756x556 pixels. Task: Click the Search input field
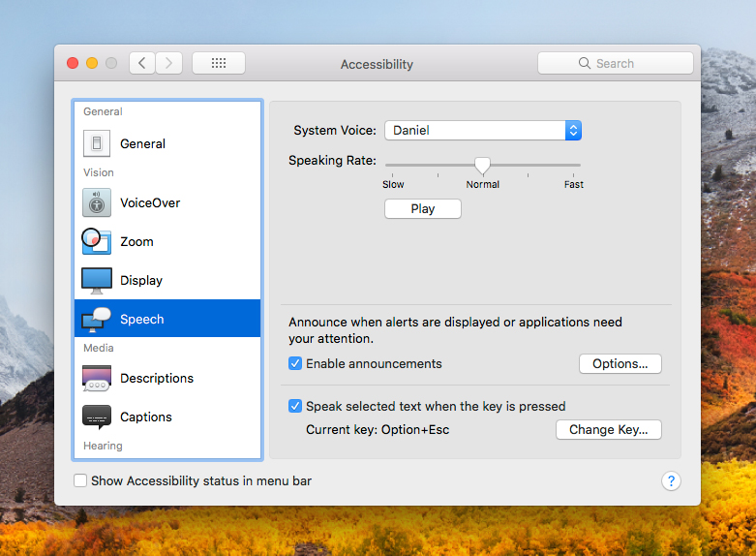[x=616, y=63]
